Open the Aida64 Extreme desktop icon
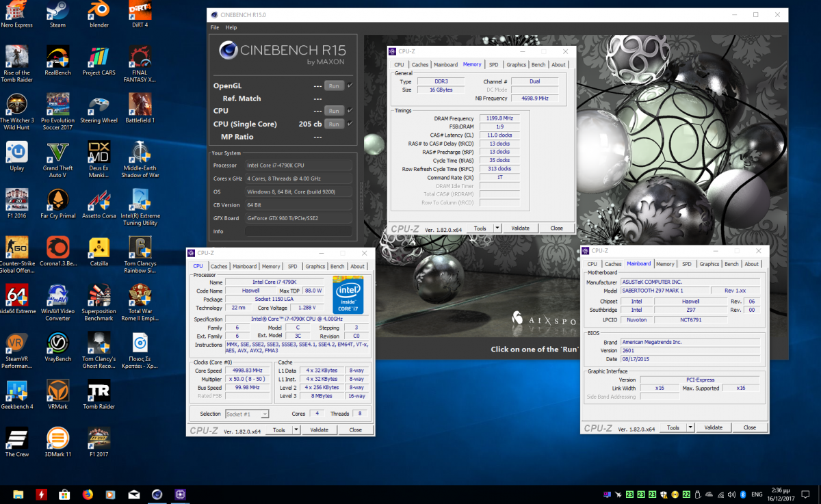This screenshot has height=504, width=821. coord(17,300)
